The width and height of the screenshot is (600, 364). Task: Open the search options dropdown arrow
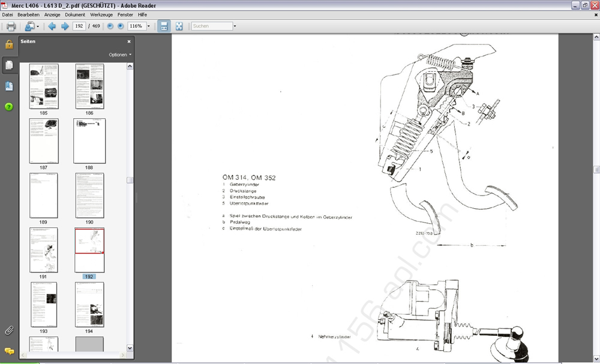(x=235, y=26)
